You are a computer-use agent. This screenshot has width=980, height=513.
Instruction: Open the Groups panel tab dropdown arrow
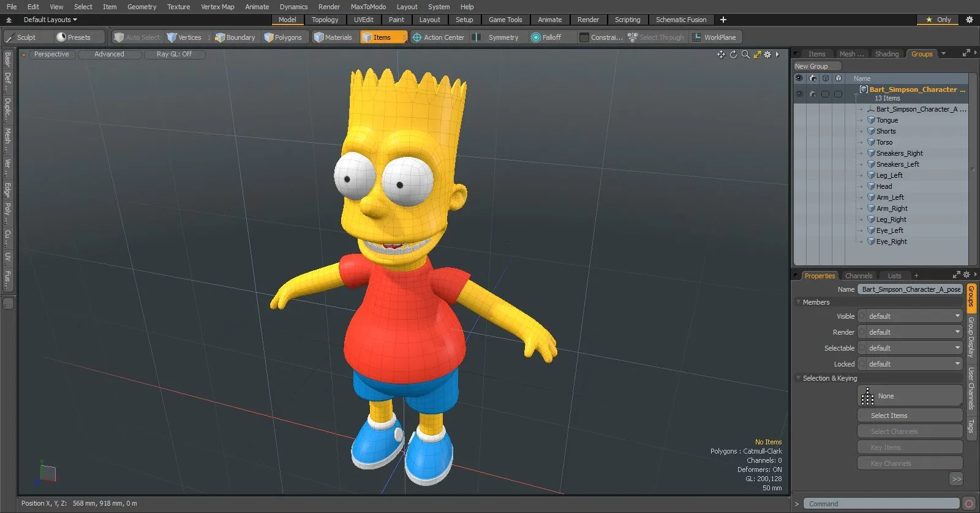(x=943, y=54)
